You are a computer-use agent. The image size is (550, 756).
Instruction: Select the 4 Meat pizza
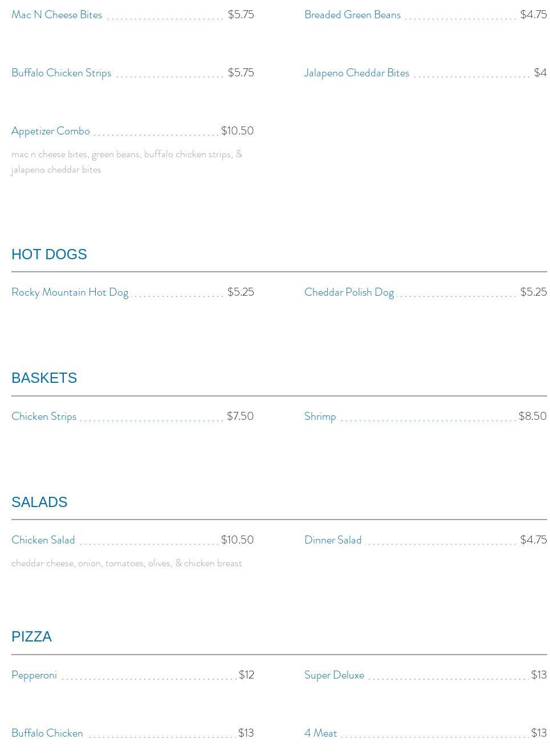point(320,733)
